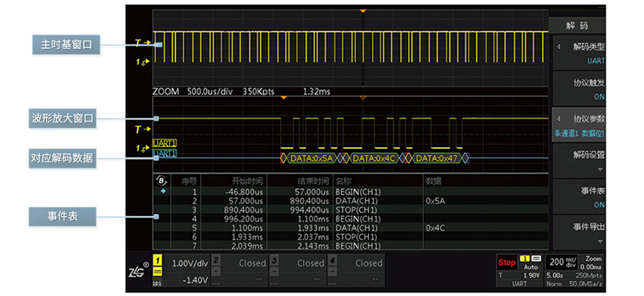Select event row 5 with data 0x4C
The width and height of the screenshot is (644, 296).
tap(304, 227)
